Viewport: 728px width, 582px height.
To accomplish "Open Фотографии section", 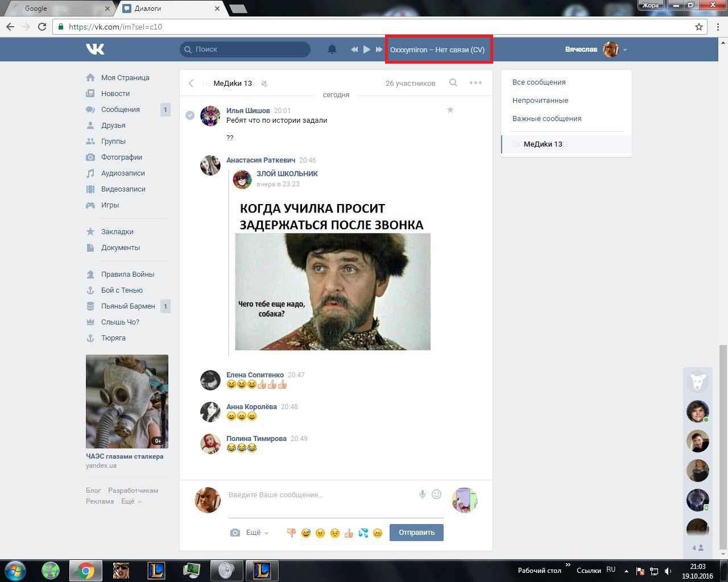I will click(x=122, y=157).
